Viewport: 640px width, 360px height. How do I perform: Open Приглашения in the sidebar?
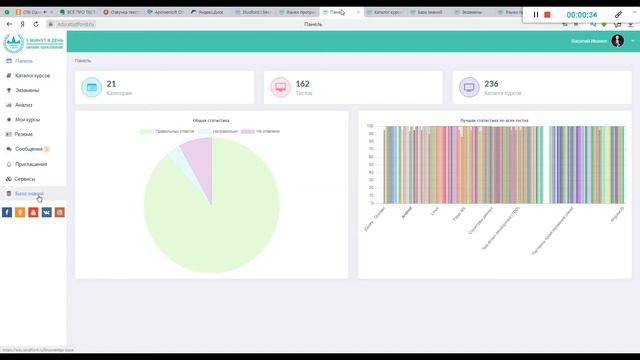coord(31,164)
